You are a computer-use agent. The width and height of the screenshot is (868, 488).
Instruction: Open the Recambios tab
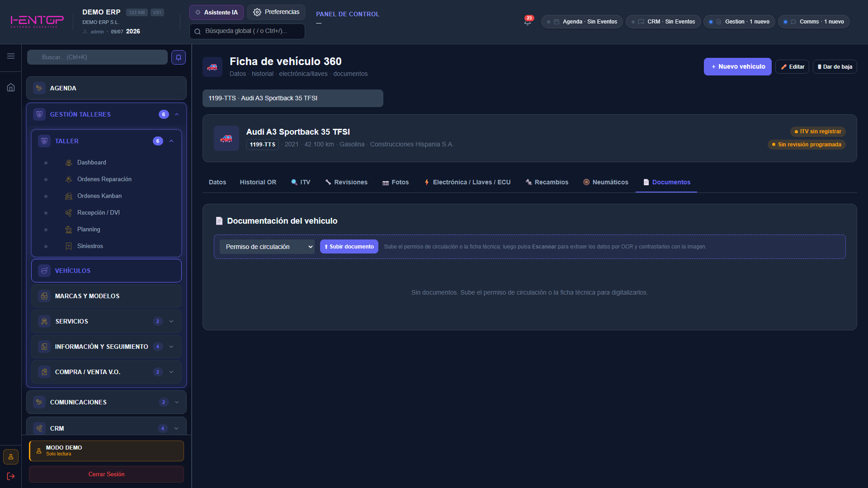coord(547,182)
